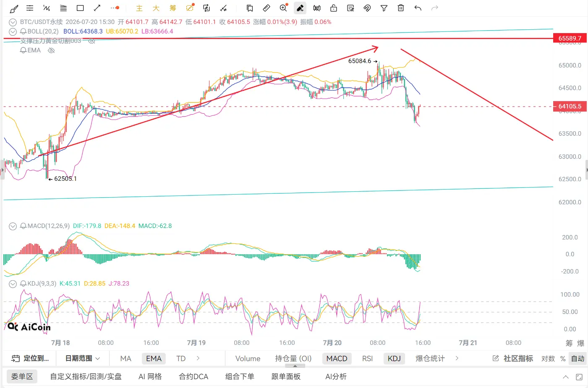Viewport: 588px width, 388px height.
Task: Select the ruler measurement tool
Action: pos(267,8)
